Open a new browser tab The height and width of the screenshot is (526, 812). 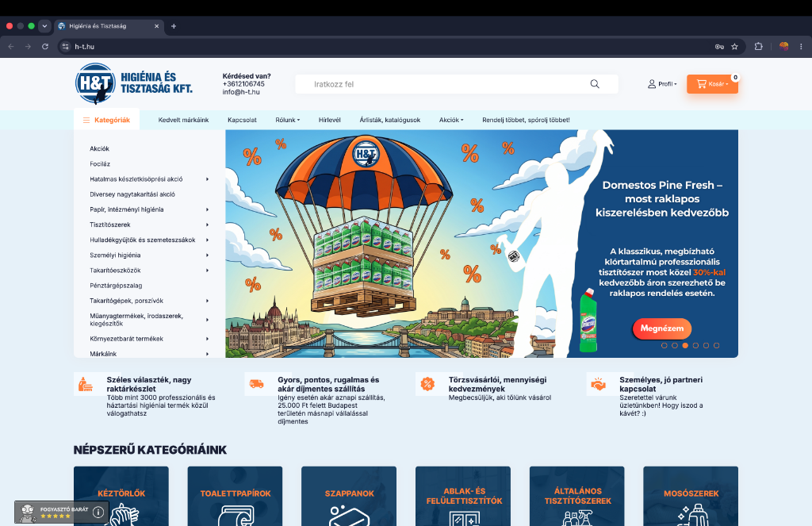pyautogui.click(x=174, y=26)
